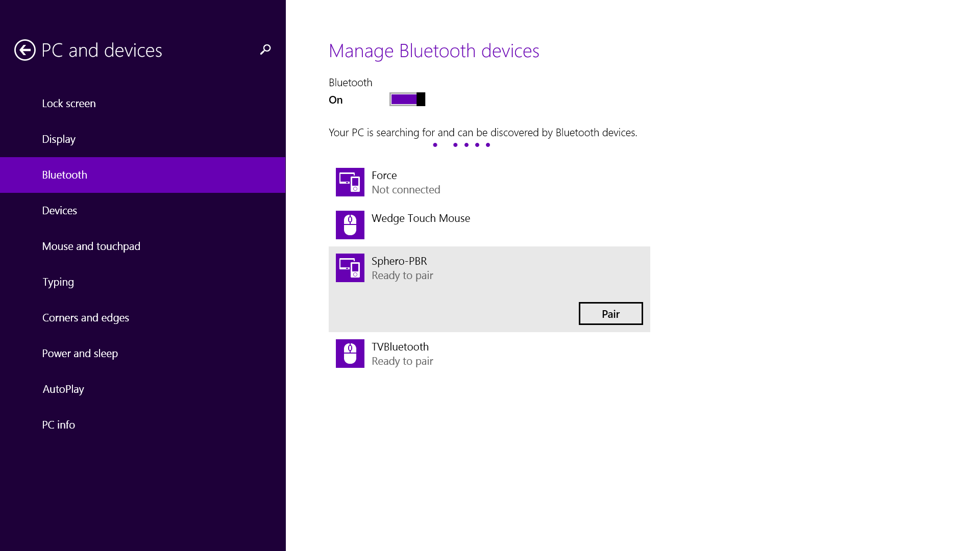
Task: Open the Devices section
Action: pyautogui.click(x=60, y=211)
